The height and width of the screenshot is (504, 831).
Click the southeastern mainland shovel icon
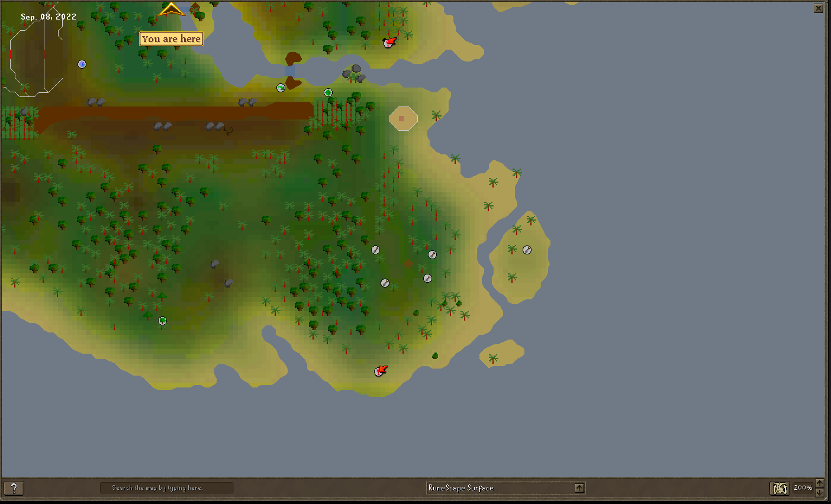click(427, 278)
